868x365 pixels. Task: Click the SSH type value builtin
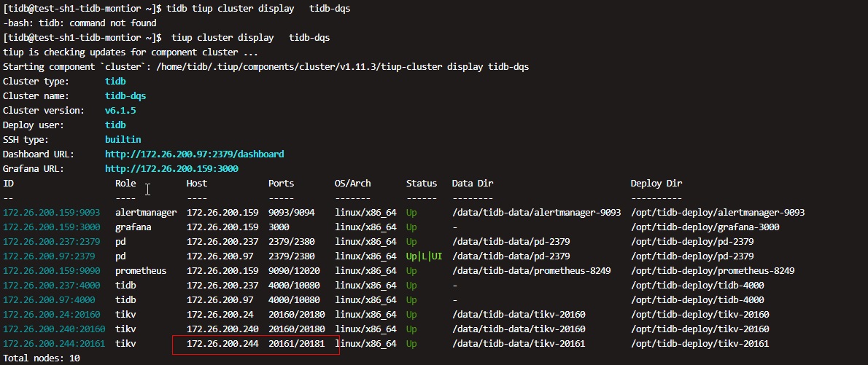click(123, 139)
